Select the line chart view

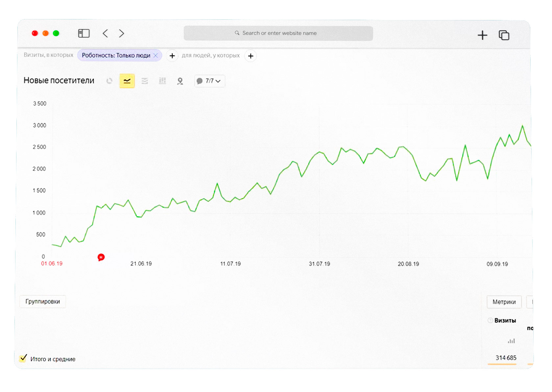[127, 81]
